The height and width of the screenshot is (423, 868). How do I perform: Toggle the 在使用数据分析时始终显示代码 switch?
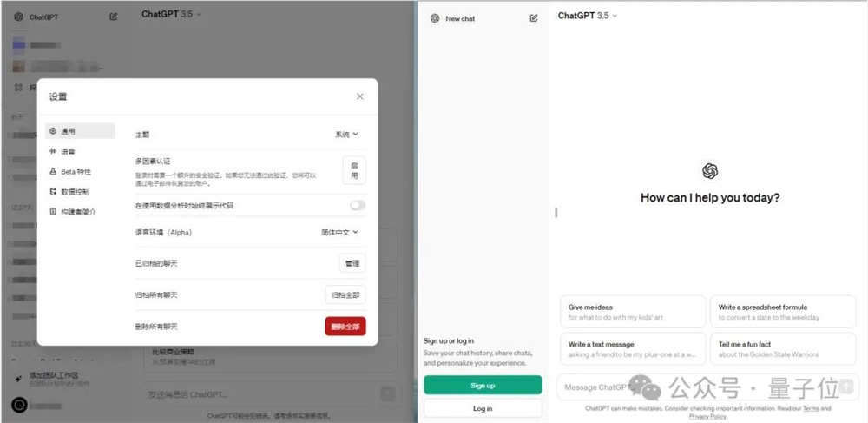(x=358, y=205)
